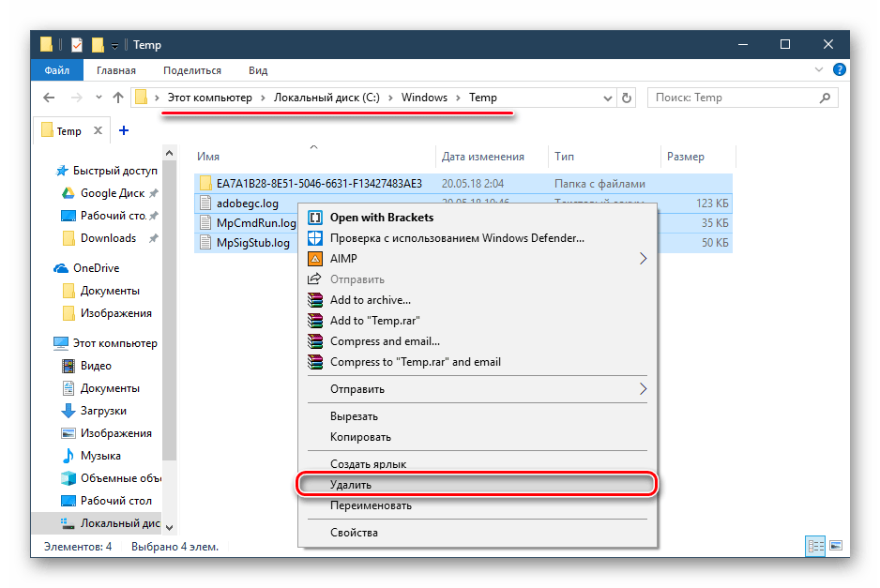The width and height of the screenshot is (880, 588).
Task: Expand the AIMP submenu
Action: [643, 259]
